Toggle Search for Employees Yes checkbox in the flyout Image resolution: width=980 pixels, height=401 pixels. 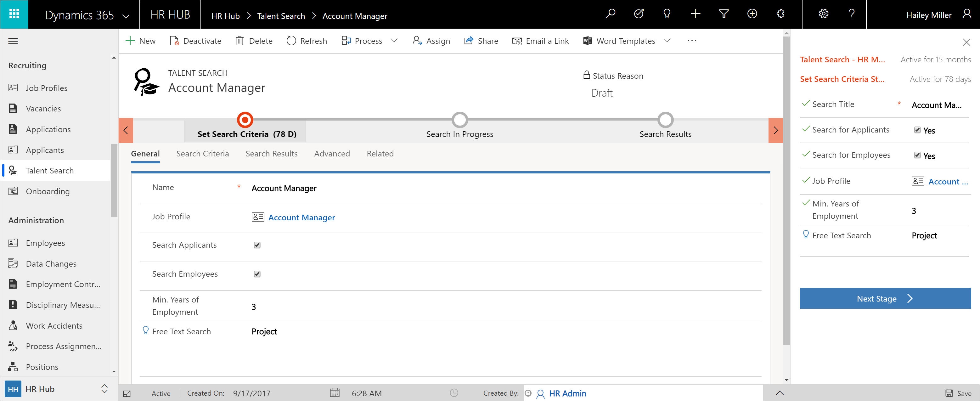tap(917, 155)
